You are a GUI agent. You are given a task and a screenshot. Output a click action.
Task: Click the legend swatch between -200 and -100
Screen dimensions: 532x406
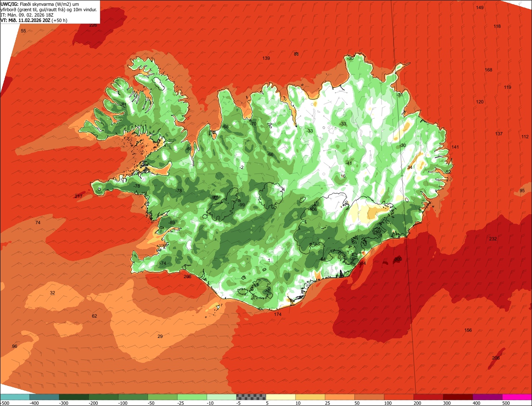(x=103, y=397)
